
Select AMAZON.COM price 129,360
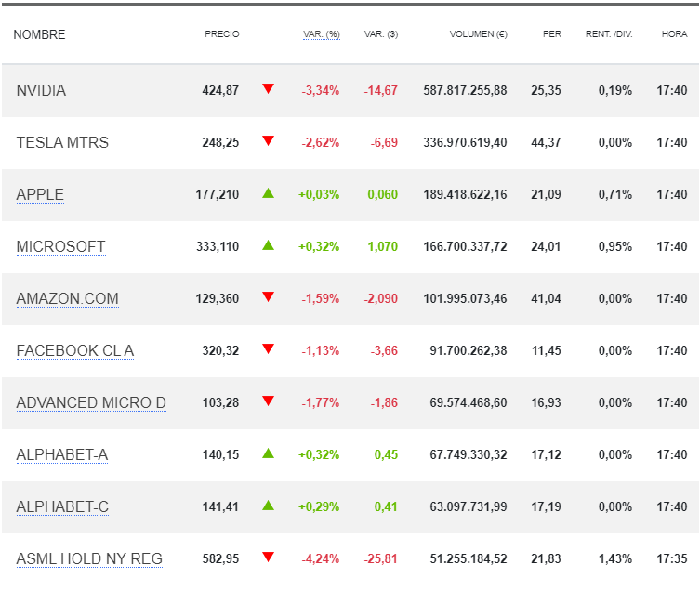tap(218, 298)
